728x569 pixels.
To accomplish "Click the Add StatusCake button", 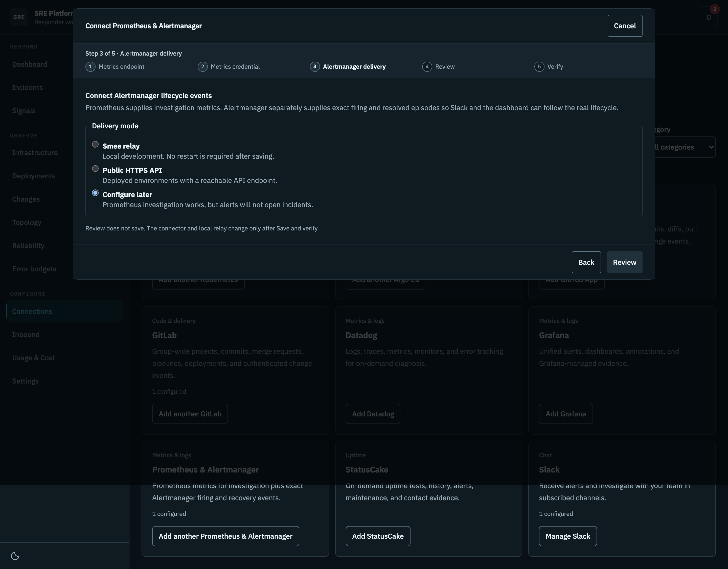I will click(378, 536).
